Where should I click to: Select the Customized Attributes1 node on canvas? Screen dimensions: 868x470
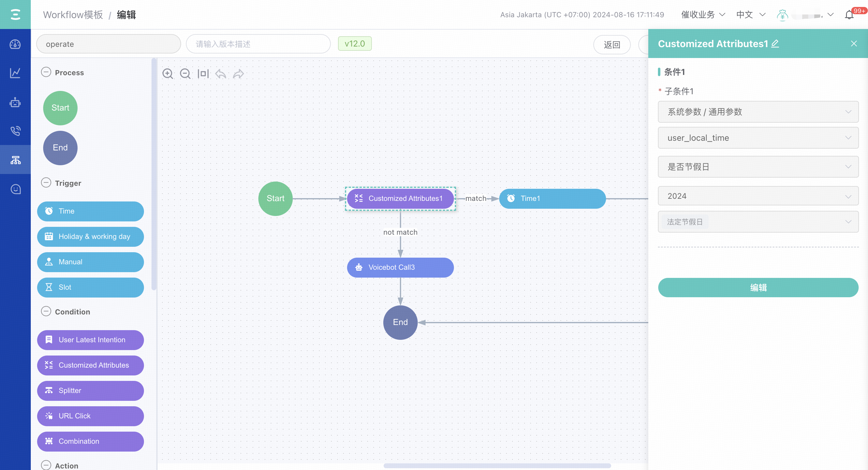tap(400, 198)
